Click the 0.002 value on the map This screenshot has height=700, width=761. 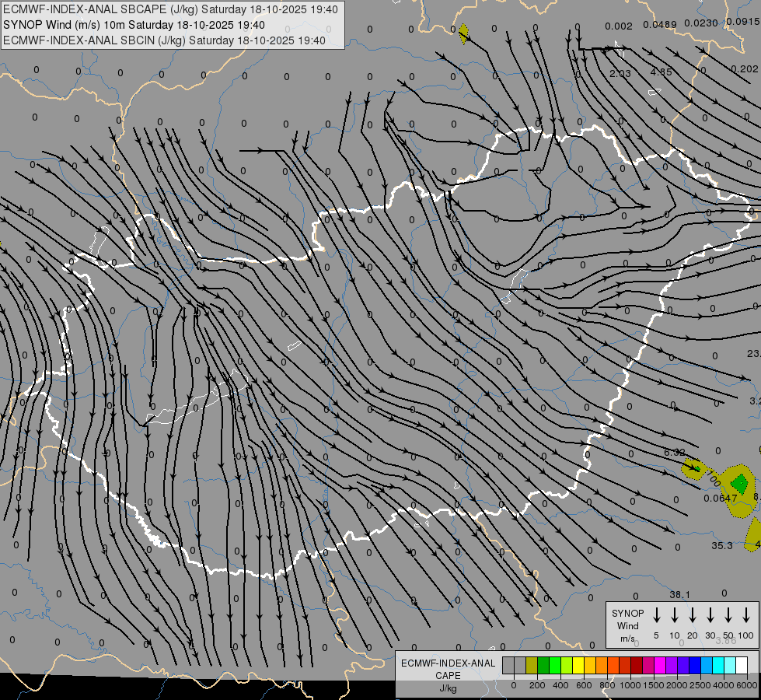(619, 26)
